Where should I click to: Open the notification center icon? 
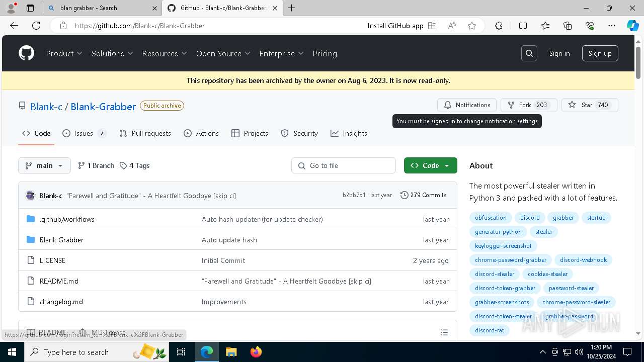(x=627, y=352)
